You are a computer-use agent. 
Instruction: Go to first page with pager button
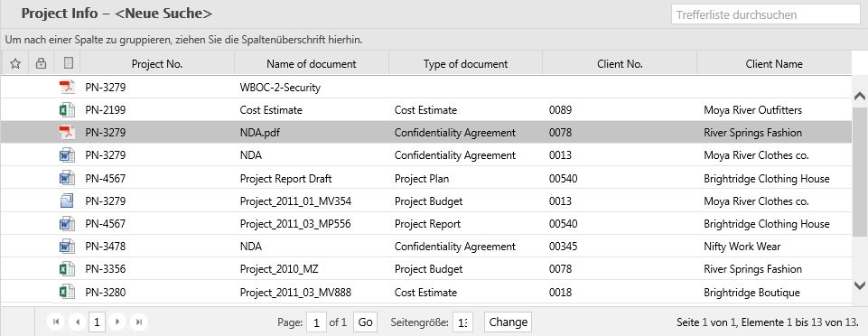56,322
